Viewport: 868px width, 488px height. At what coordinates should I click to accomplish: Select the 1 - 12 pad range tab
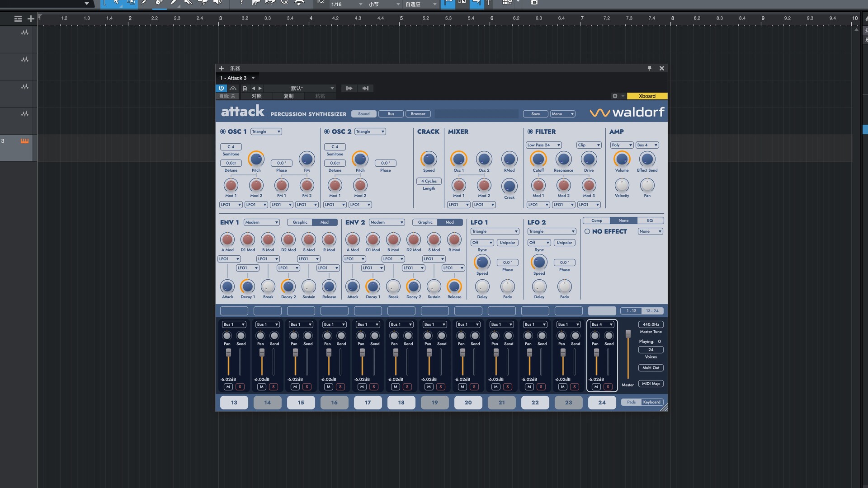coord(631,311)
